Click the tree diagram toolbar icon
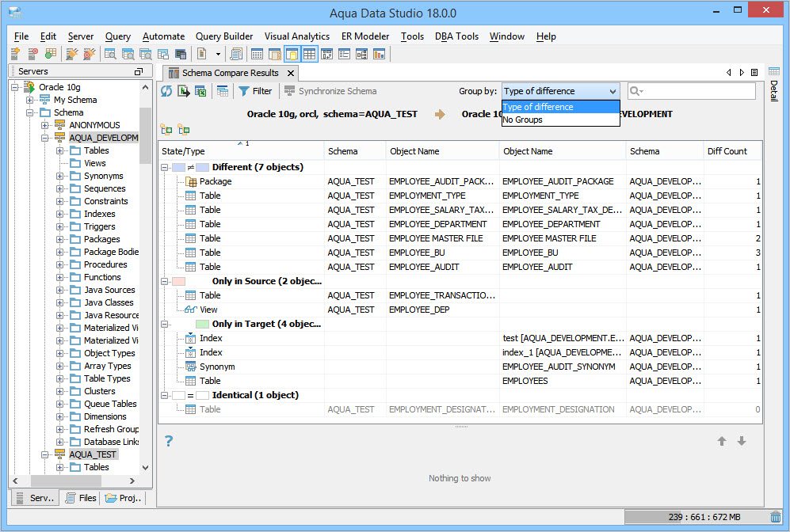 (x=362, y=53)
